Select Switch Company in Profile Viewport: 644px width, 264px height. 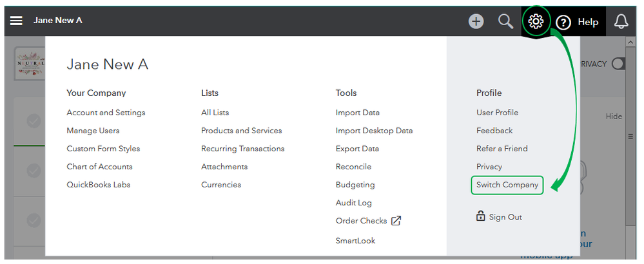click(x=507, y=185)
